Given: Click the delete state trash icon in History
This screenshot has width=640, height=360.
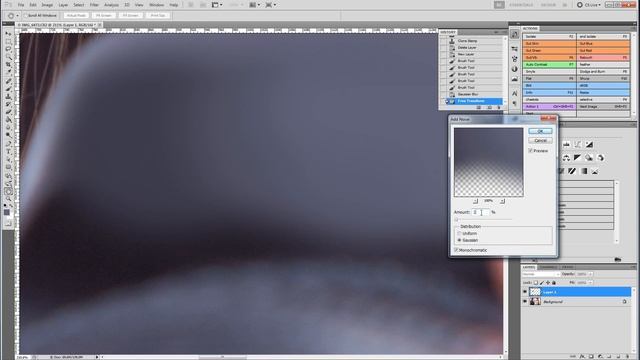Looking at the screenshot, I should click(499, 107).
